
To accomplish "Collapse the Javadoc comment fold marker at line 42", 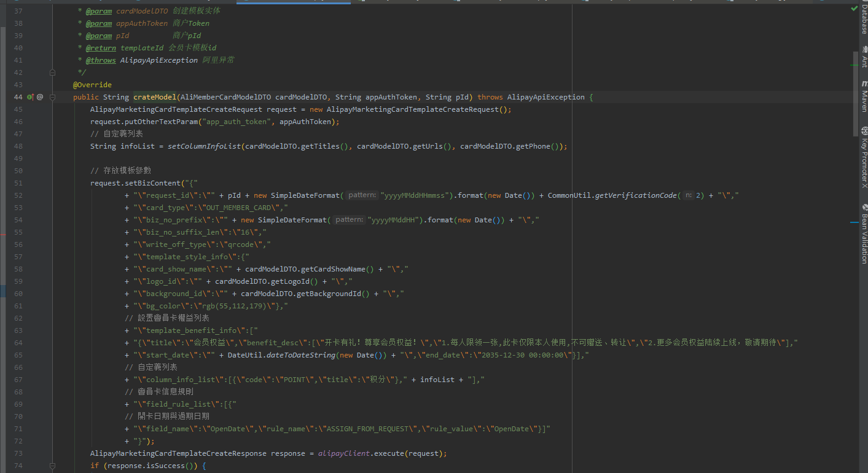I will point(53,72).
